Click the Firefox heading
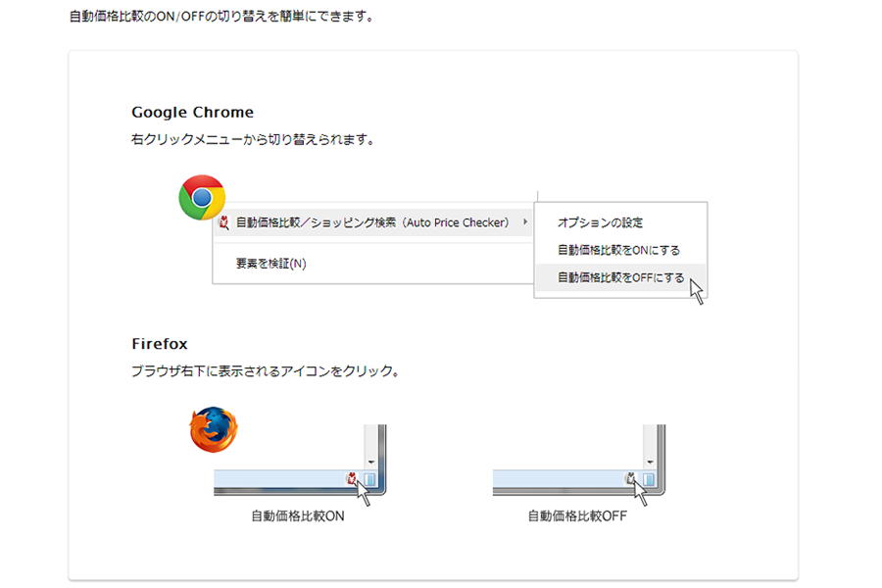Screen dimensions: 882x588 point(159,344)
